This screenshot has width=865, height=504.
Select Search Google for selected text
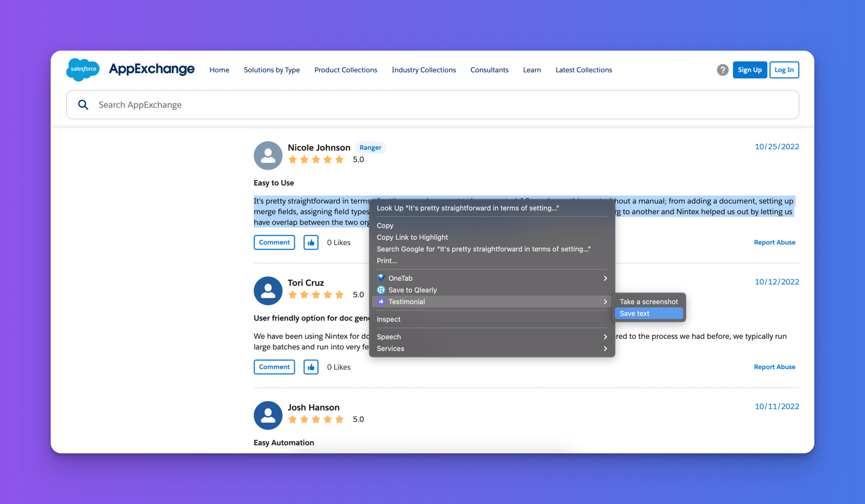[492, 249]
